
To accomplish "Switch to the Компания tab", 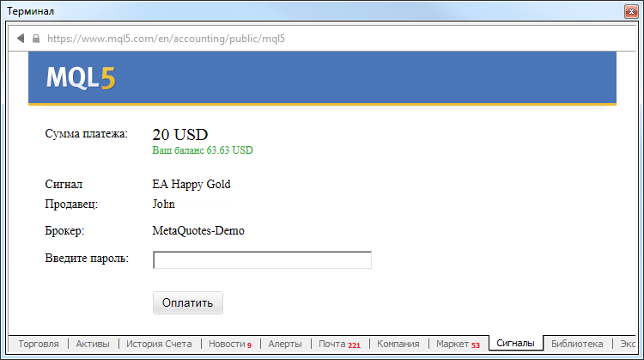I will tap(398, 344).
